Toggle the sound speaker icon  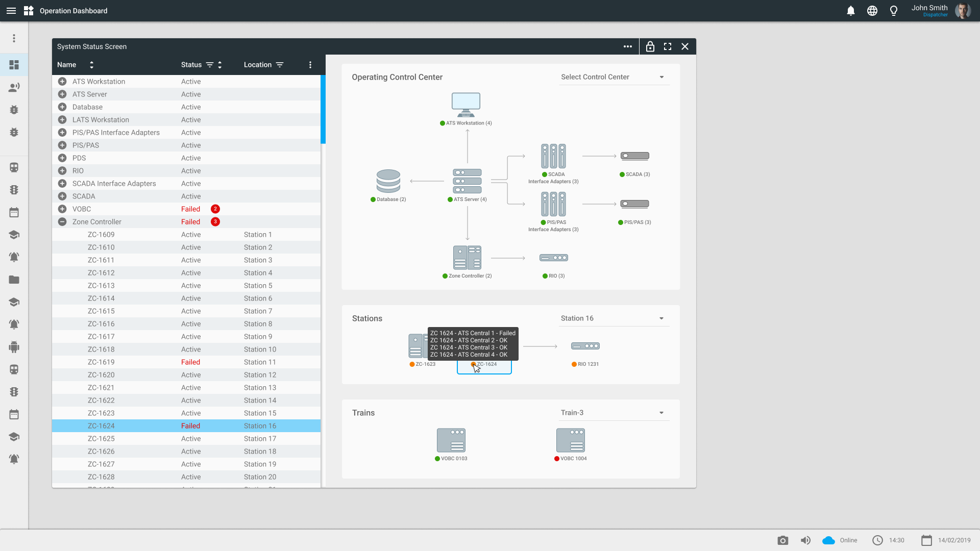click(805, 540)
